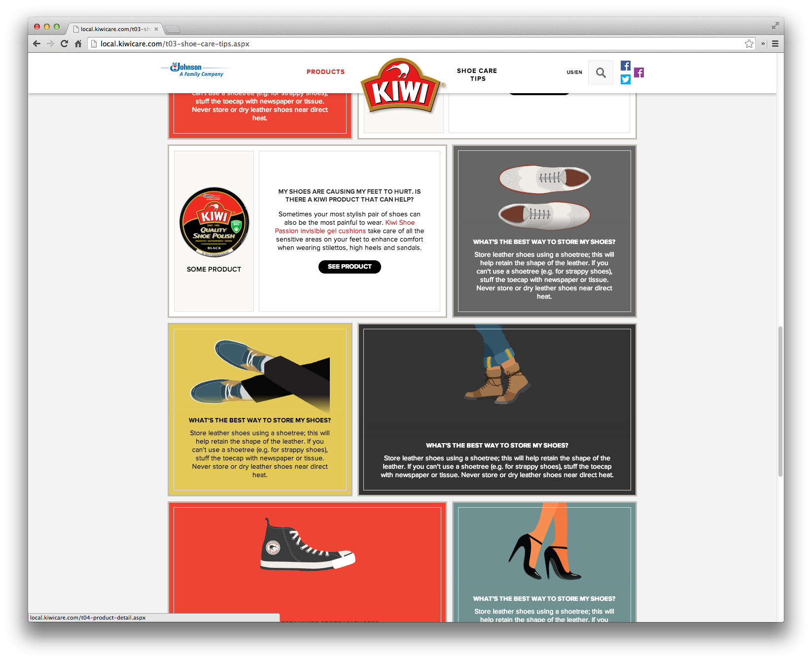Click the purple Facebook icon
This screenshot has height=661, width=812.
point(639,73)
